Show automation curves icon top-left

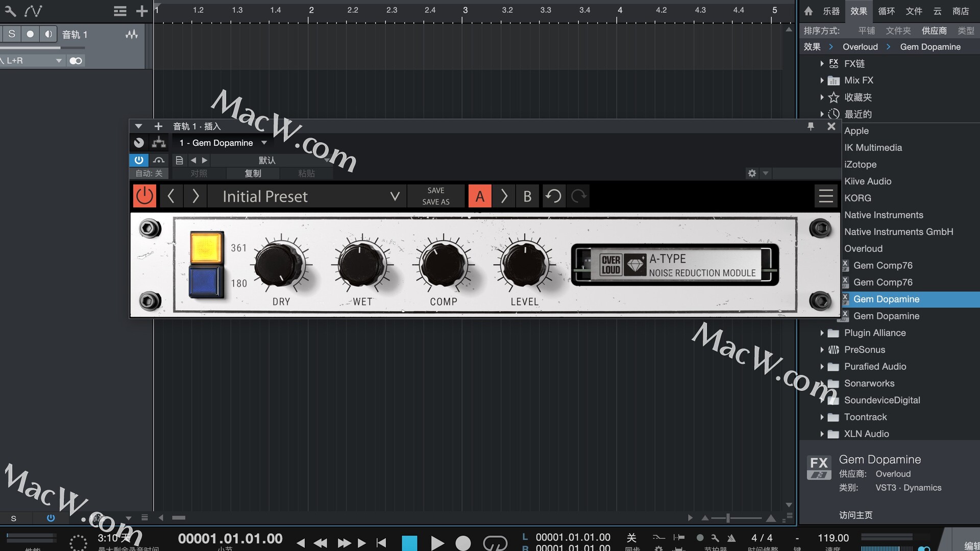(33, 11)
